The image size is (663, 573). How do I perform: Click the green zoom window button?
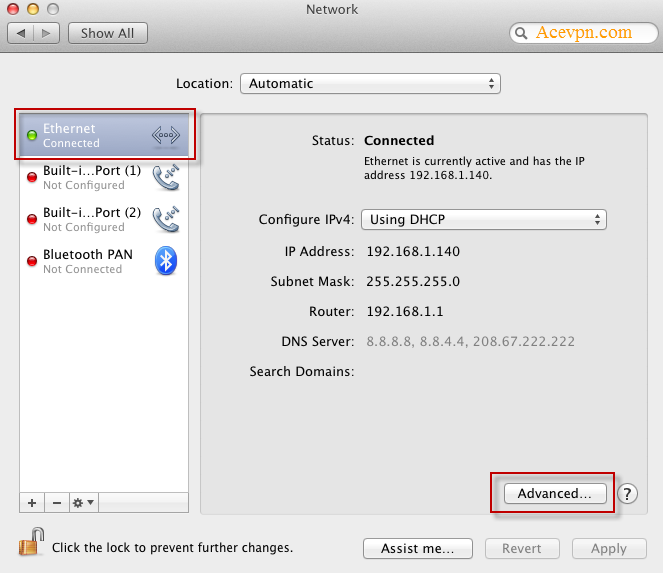point(52,9)
